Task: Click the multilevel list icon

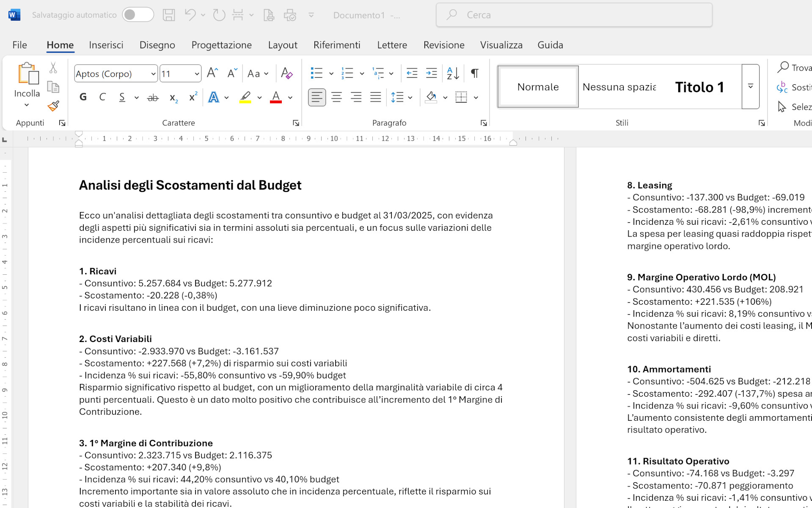Action: pyautogui.click(x=378, y=73)
